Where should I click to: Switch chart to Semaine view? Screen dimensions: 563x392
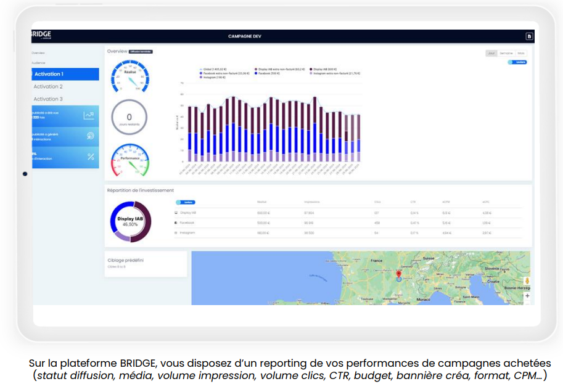506,54
